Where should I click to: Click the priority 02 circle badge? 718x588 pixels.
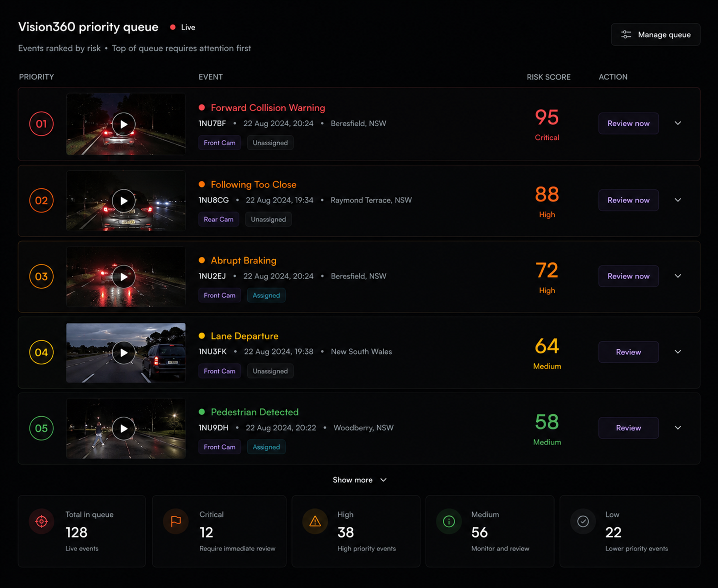tap(41, 200)
